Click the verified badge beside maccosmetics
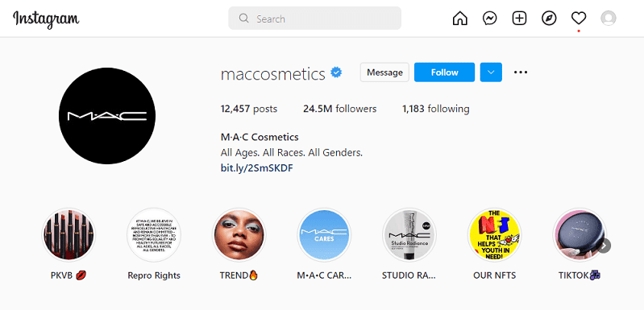Image resolution: width=644 pixels, height=310 pixels. click(337, 73)
